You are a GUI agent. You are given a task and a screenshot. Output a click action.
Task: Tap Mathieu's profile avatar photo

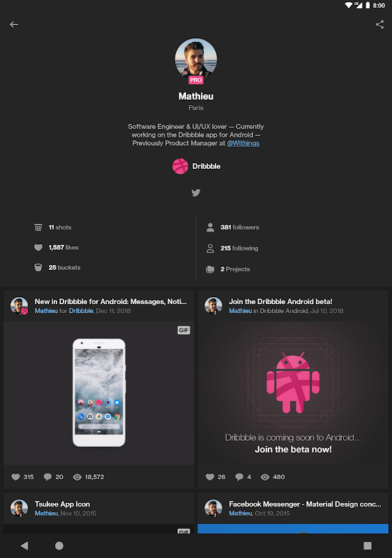196,59
